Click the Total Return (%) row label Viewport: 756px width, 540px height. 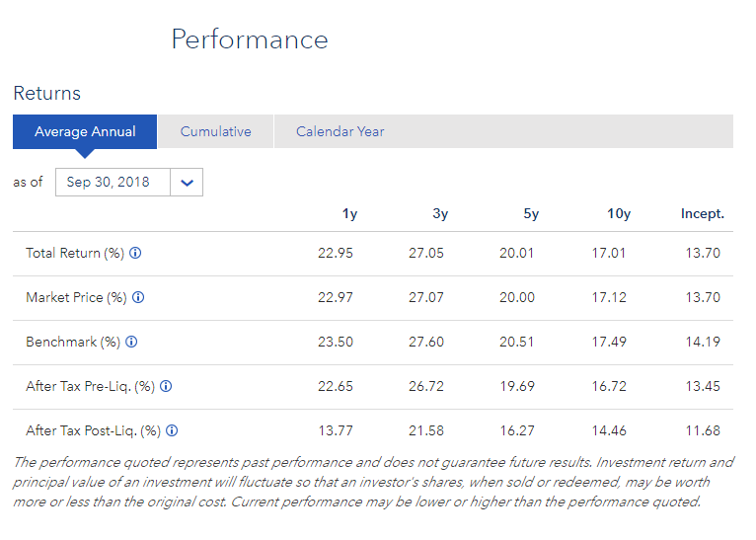coord(75,253)
